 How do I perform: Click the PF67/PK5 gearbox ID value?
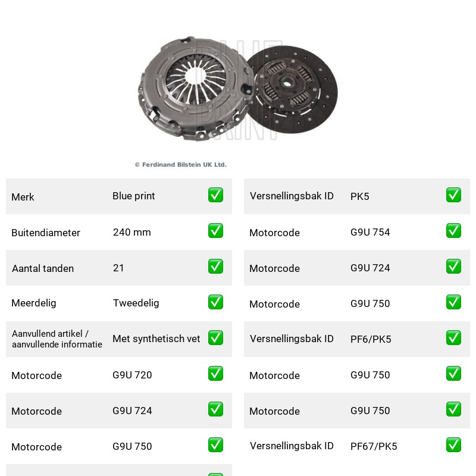pyautogui.click(x=374, y=446)
